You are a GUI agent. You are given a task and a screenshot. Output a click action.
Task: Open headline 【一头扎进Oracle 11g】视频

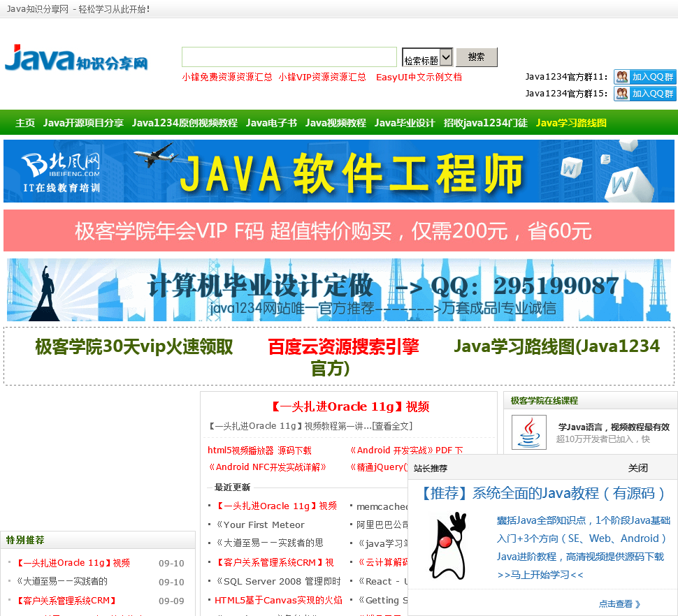pos(349,406)
